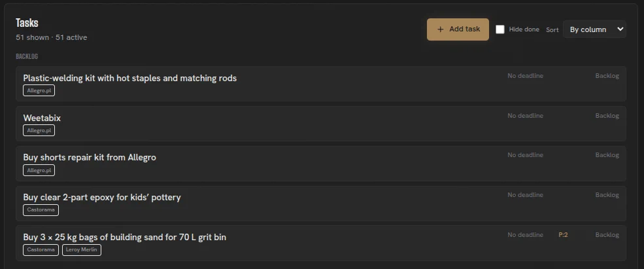This screenshot has height=269, width=644.
Task: Click the Leroy Merlin tag
Action: pos(82,250)
